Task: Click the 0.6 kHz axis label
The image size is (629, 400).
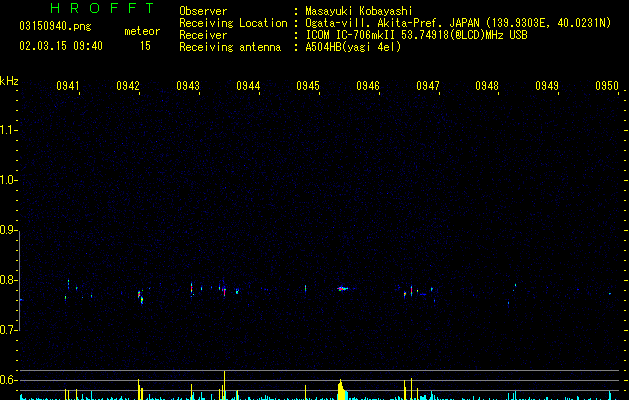Action: click(8, 380)
